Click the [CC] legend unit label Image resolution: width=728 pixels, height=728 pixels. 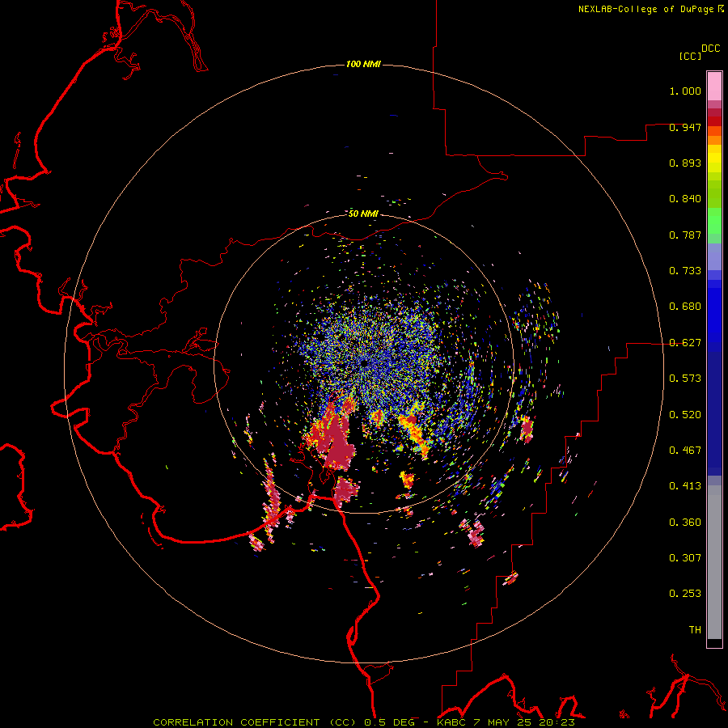[690, 56]
